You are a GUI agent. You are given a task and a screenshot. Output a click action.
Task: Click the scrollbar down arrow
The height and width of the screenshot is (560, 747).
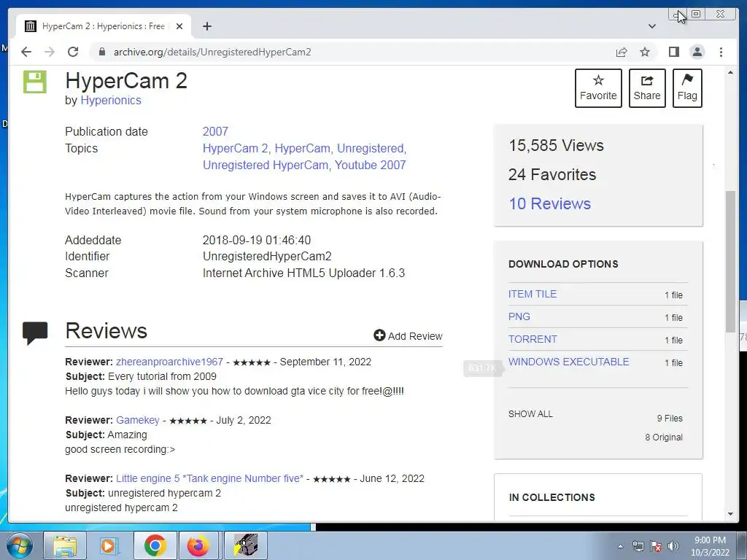click(730, 514)
